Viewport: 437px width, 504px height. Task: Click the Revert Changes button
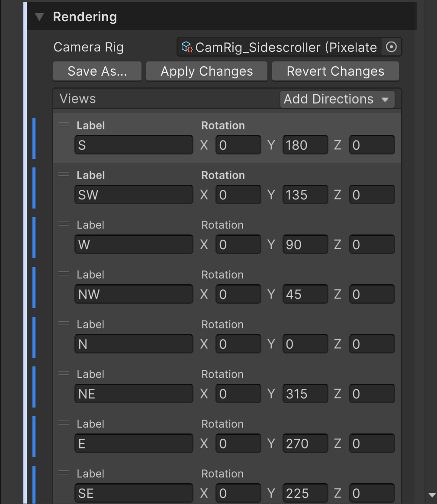[x=335, y=71]
